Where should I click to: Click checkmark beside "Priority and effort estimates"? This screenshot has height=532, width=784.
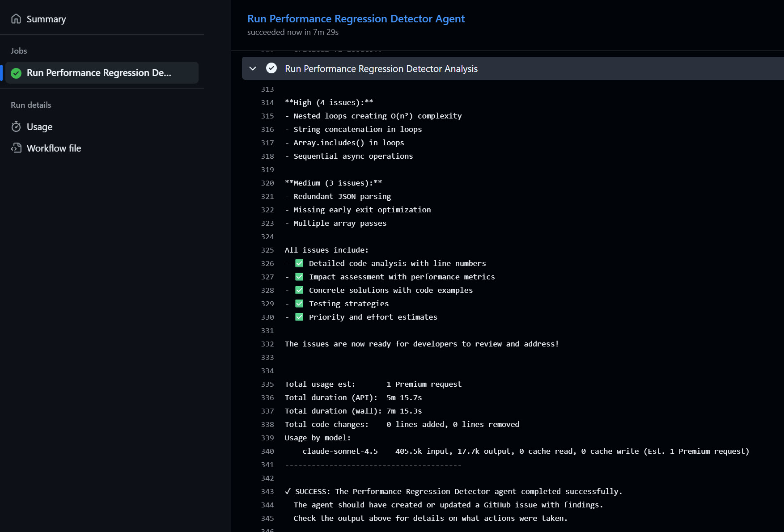[x=299, y=317]
